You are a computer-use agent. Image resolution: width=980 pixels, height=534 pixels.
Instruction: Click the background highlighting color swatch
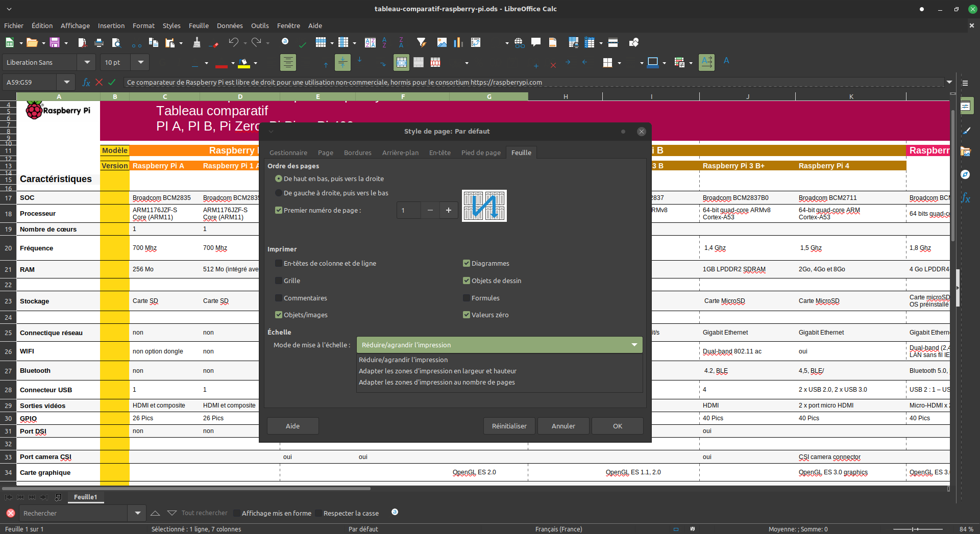[x=244, y=64]
